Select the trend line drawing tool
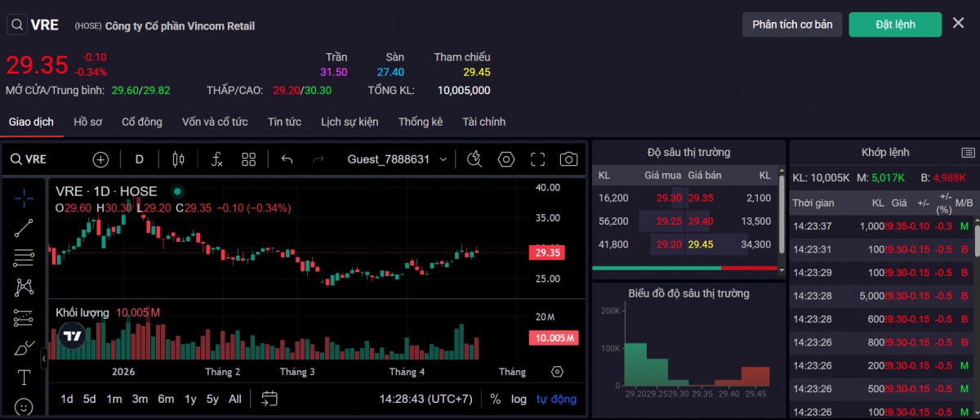 pos(24,228)
